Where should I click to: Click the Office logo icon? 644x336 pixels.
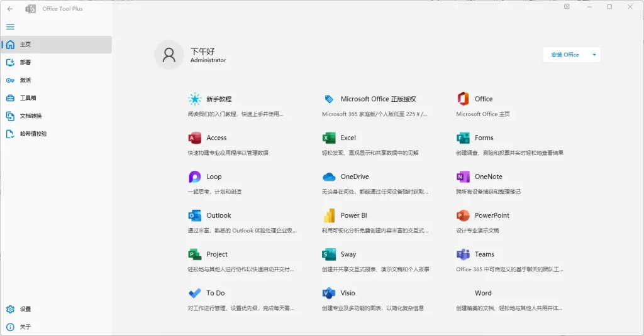(x=463, y=99)
